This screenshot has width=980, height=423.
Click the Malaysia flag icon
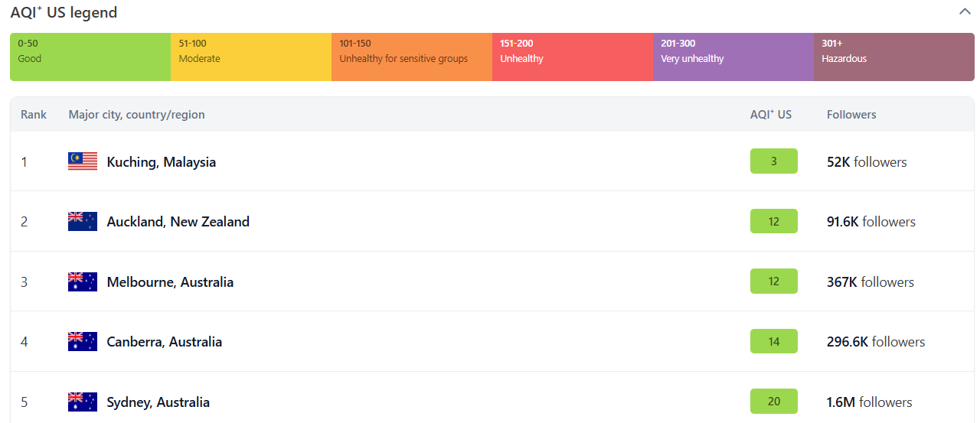(x=83, y=161)
